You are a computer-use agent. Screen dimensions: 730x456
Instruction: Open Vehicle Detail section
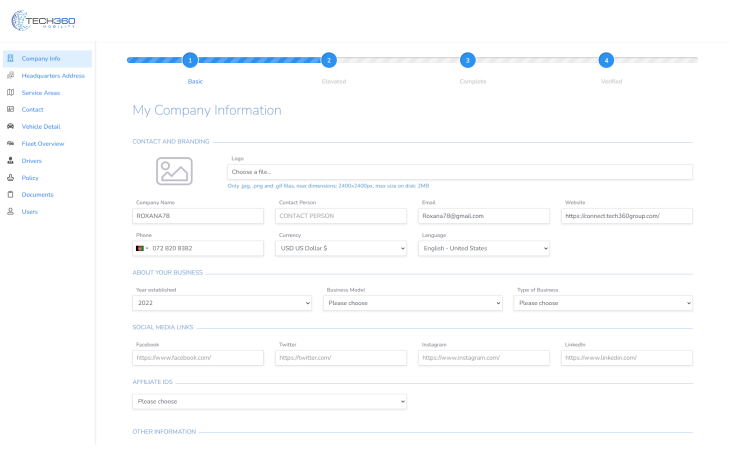click(41, 127)
